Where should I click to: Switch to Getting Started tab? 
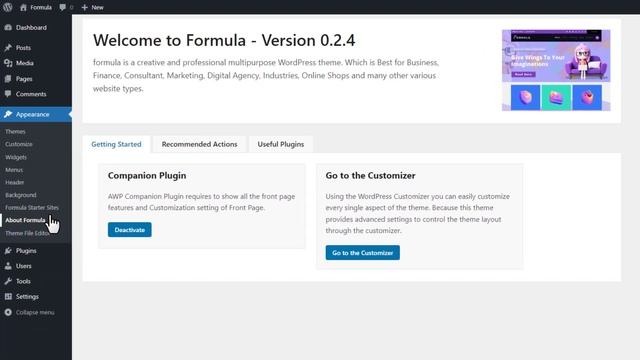[x=116, y=144]
